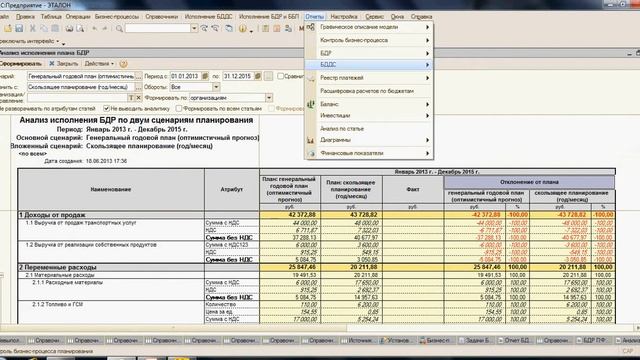Open the toolbar search field dropdown arrow

click(194, 29)
